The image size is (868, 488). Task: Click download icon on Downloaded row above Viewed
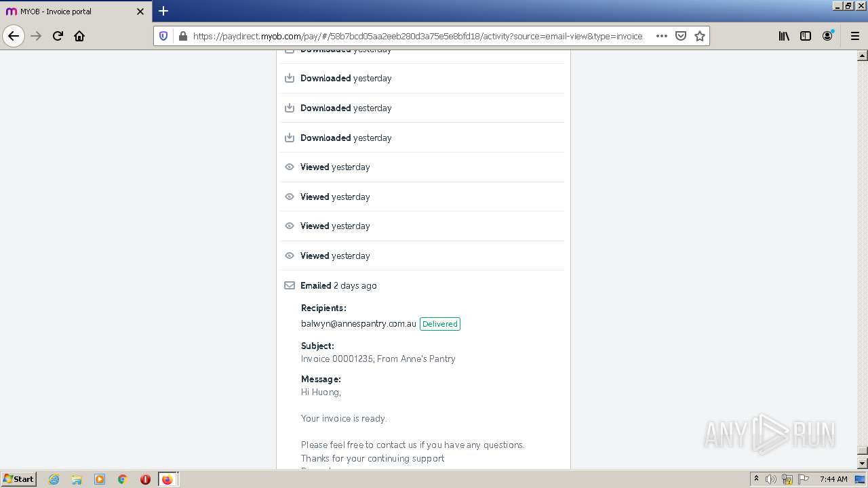tap(290, 138)
